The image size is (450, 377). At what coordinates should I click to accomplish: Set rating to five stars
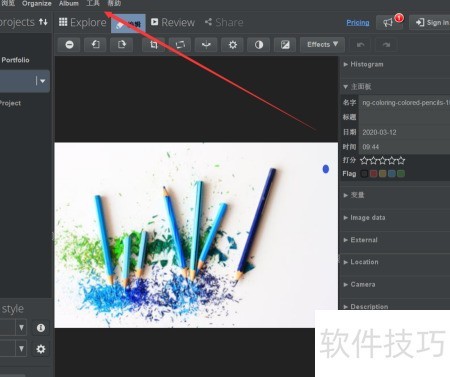[401, 161]
